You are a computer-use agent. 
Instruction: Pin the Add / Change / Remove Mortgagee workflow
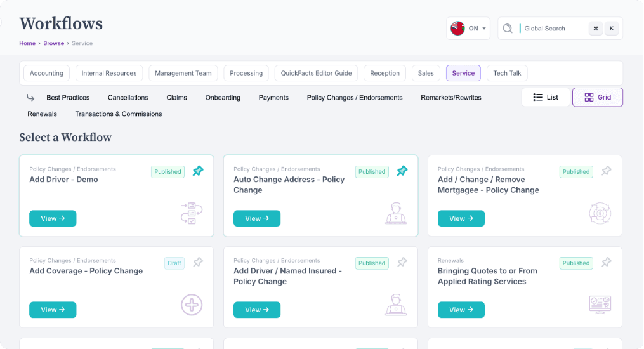pos(607,171)
